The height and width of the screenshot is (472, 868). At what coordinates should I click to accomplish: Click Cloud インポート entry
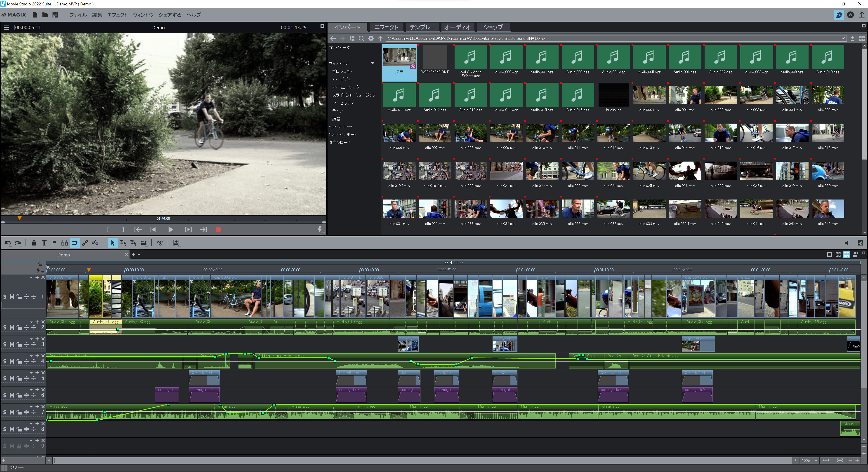coord(342,135)
